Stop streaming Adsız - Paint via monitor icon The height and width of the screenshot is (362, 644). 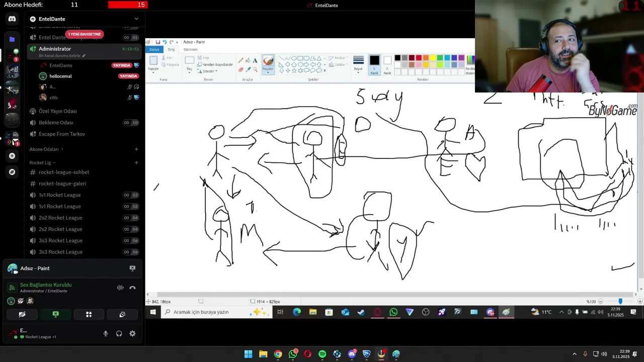[132, 268]
